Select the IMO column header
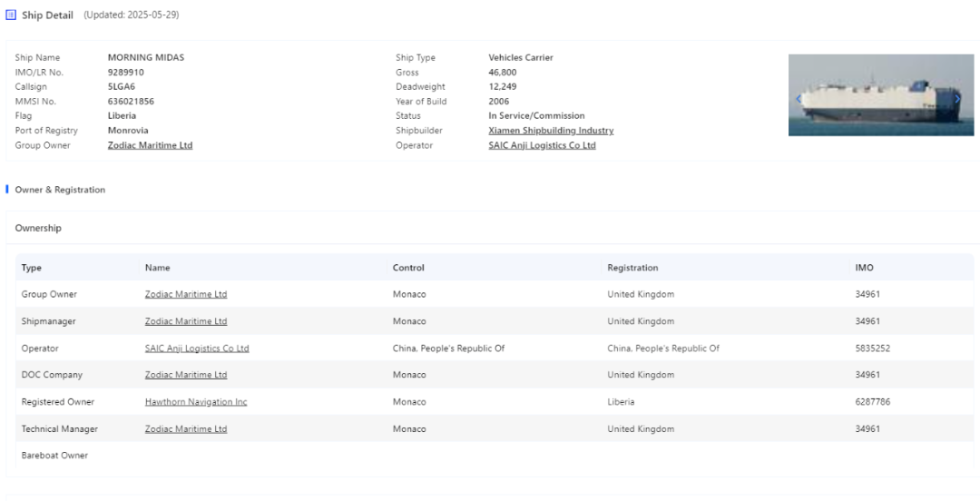This screenshot has height=501, width=980. 865,268
